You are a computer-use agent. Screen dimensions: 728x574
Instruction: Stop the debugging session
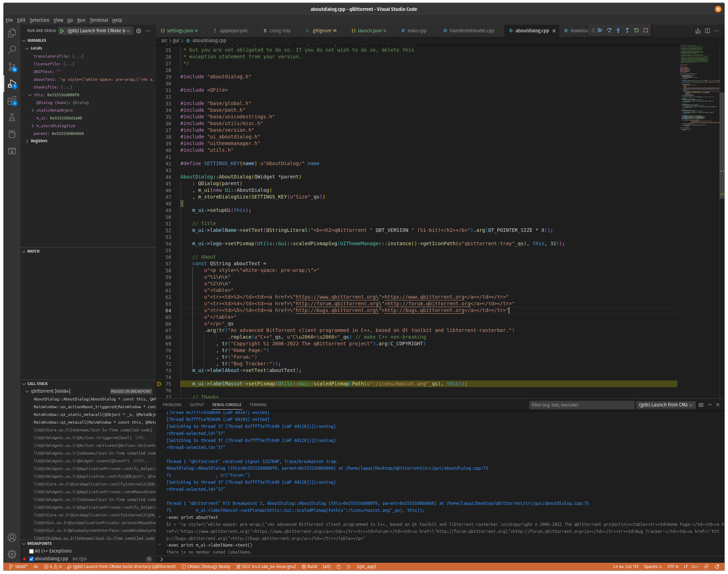pyautogui.click(x=645, y=31)
